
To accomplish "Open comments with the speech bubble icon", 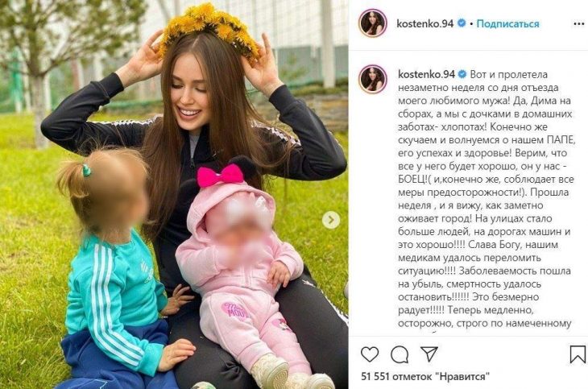I will 400,354.
